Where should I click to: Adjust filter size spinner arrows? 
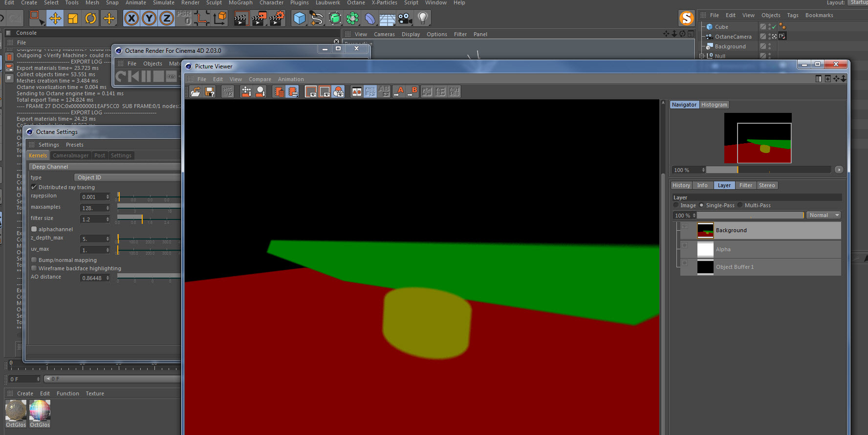pos(108,219)
